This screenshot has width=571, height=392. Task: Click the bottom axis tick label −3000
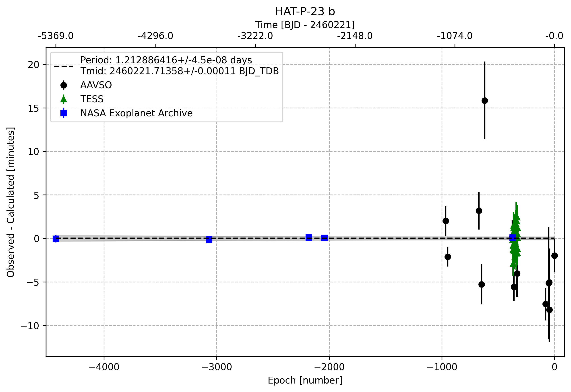tap(217, 367)
